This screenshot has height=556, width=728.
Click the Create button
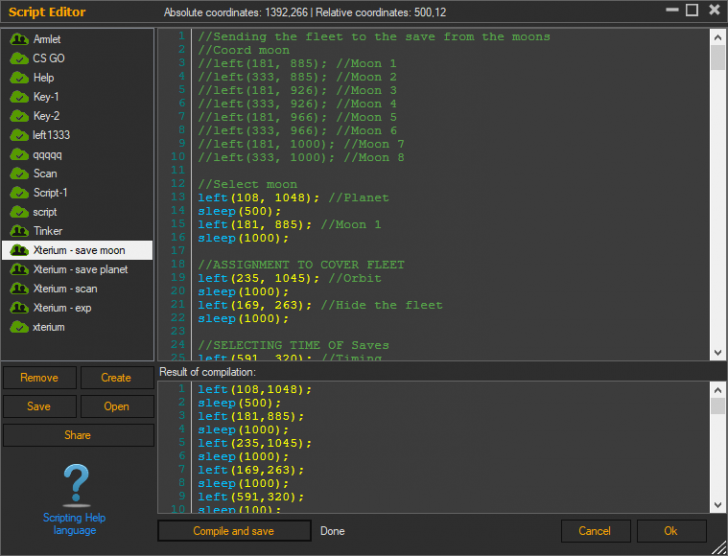(116, 378)
